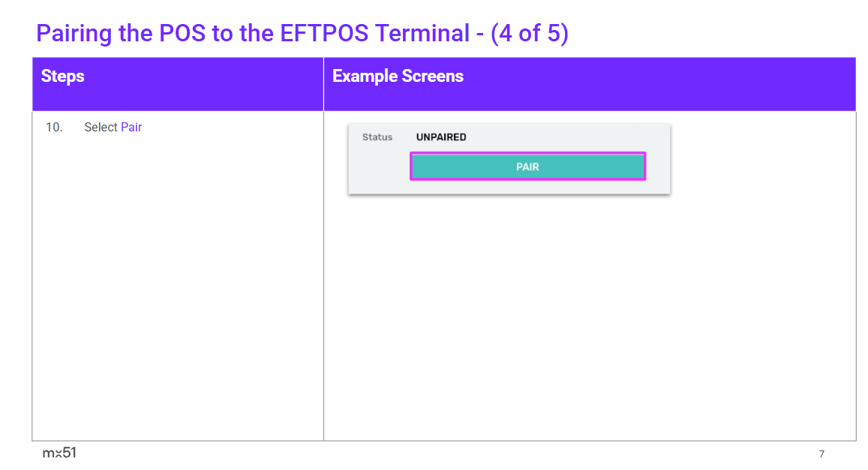Click the purple Pair link in step 10
The width and height of the screenshot is (868, 470).
click(x=131, y=128)
